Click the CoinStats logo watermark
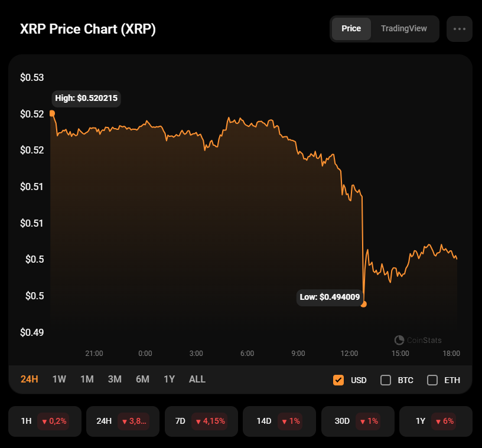 (x=418, y=340)
